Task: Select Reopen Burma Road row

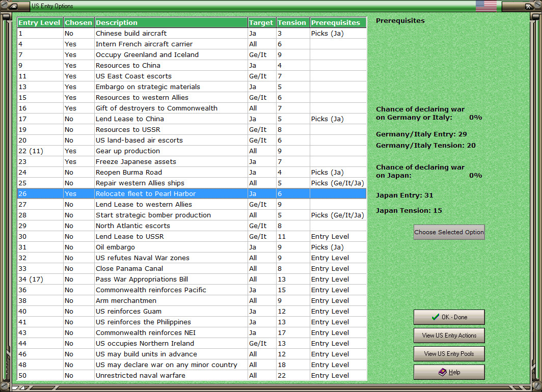Action: click(x=192, y=173)
